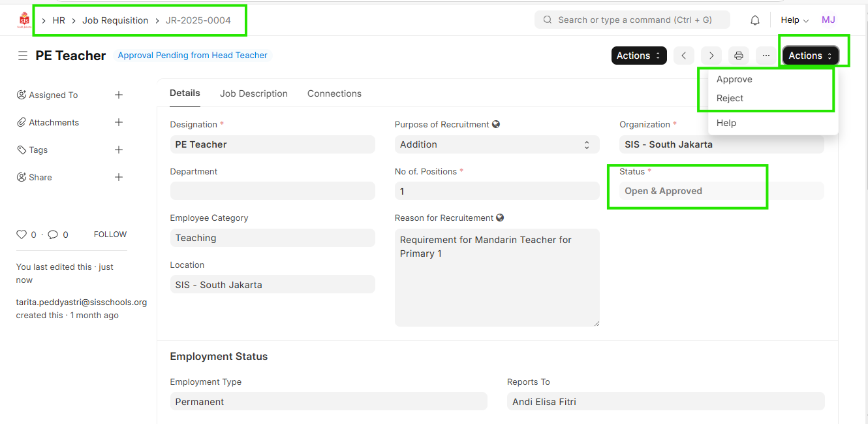Screen dimensions: 868x424
Task: Open the three-dots more options menu
Action: [x=766, y=56]
